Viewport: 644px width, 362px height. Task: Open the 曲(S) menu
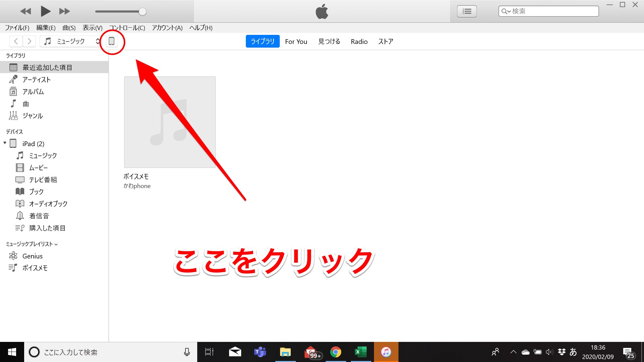69,28
